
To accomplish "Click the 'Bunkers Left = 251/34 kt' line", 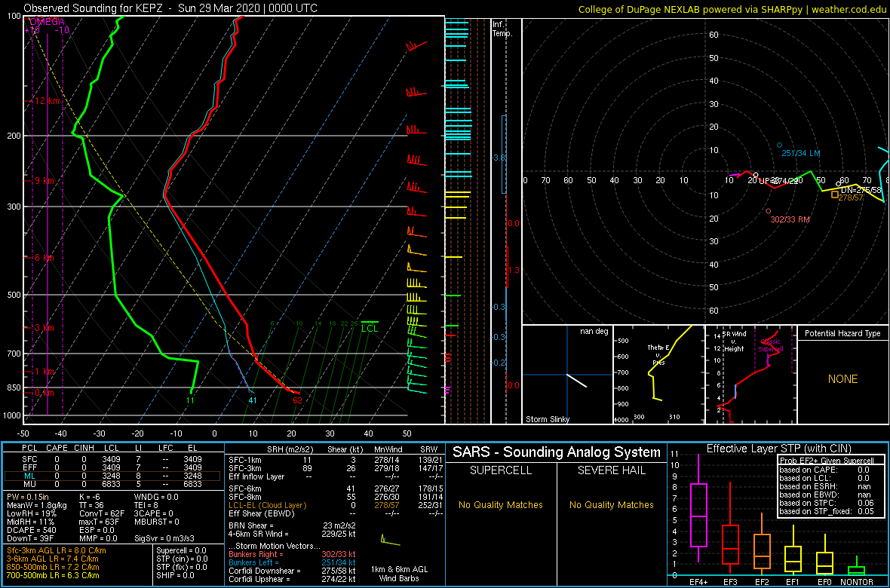I will click(292, 562).
